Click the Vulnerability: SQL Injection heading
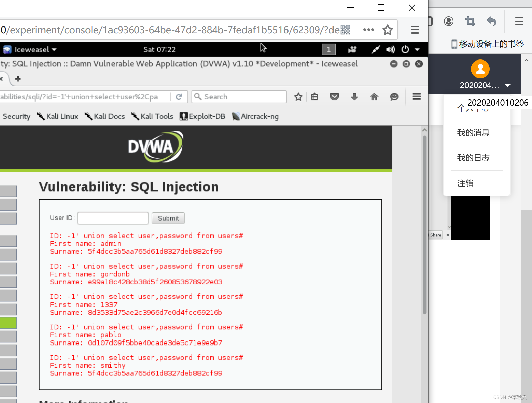The width and height of the screenshot is (532, 403). 129,187
